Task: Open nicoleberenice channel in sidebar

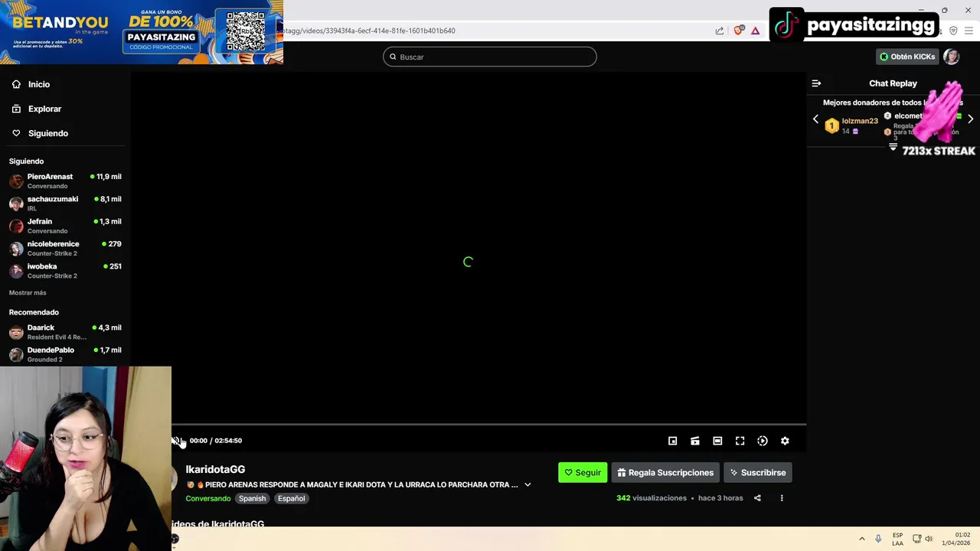Action: [x=65, y=248]
